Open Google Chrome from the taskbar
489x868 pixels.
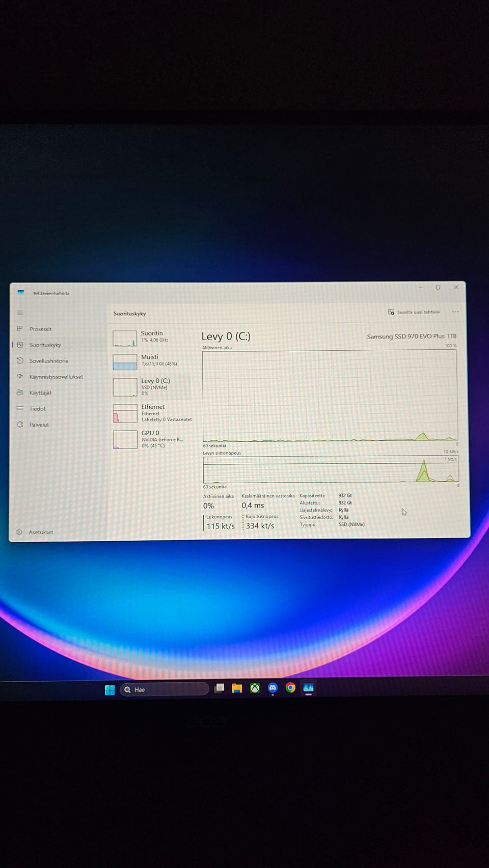point(290,688)
